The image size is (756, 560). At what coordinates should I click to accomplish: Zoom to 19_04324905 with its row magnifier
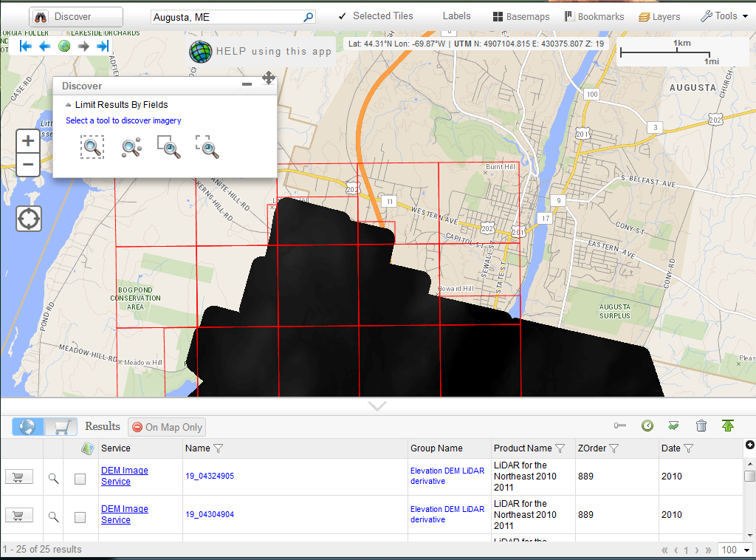click(x=53, y=479)
